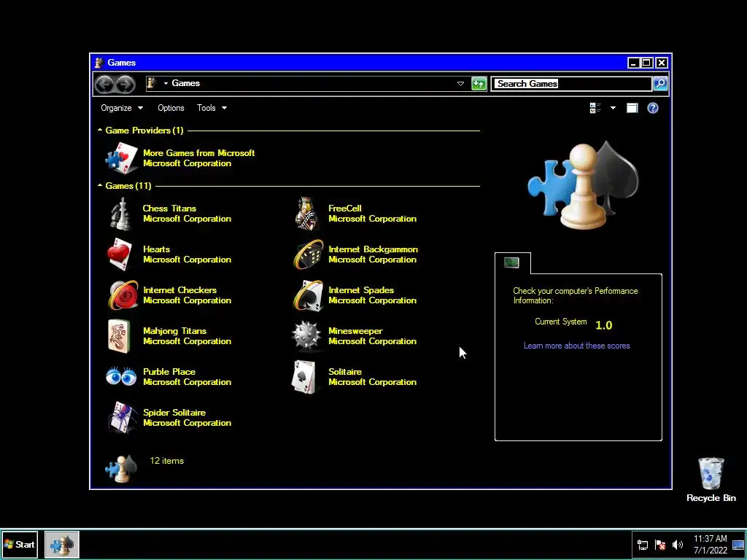
Task: Click the Games address bar path
Action: [186, 83]
